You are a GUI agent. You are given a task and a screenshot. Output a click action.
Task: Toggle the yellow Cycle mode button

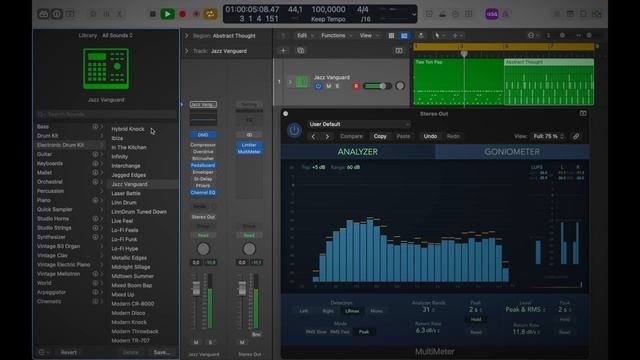point(211,14)
